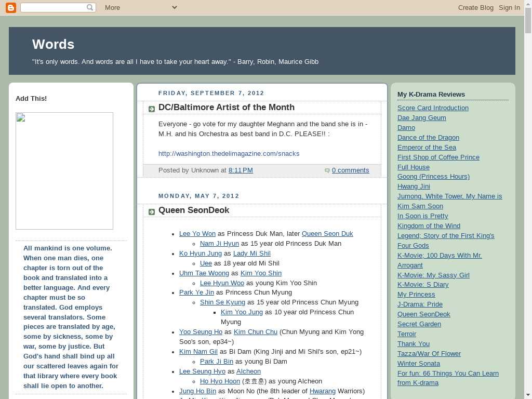Click green arrow icon beside Queen SeonDeok title

(151, 211)
